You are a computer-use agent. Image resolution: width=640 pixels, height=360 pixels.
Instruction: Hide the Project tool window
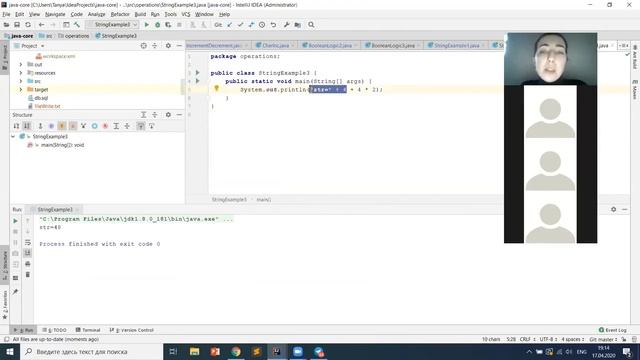click(x=179, y=46)
